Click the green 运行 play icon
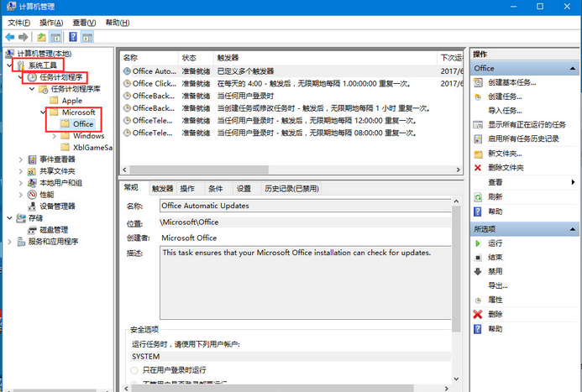The image size is (582, 392). pyautogui.click(x=478, y=243)
